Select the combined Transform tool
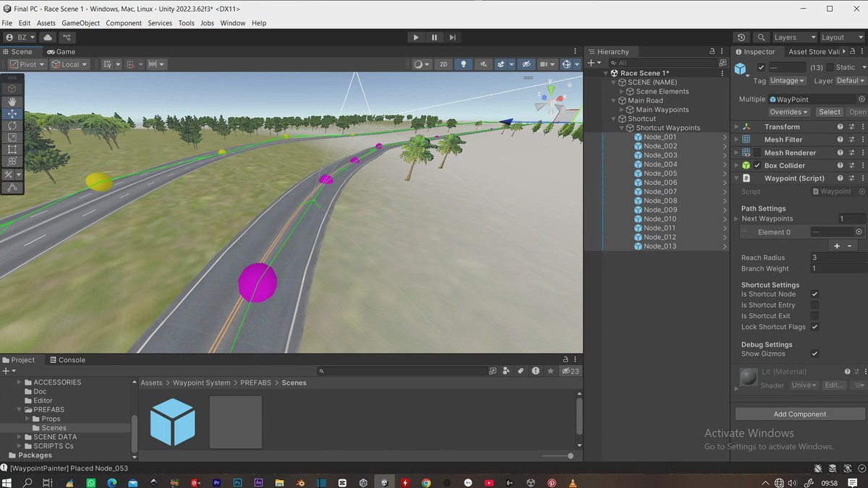Viewport: 868px width, 488px height. click(12, 161)
